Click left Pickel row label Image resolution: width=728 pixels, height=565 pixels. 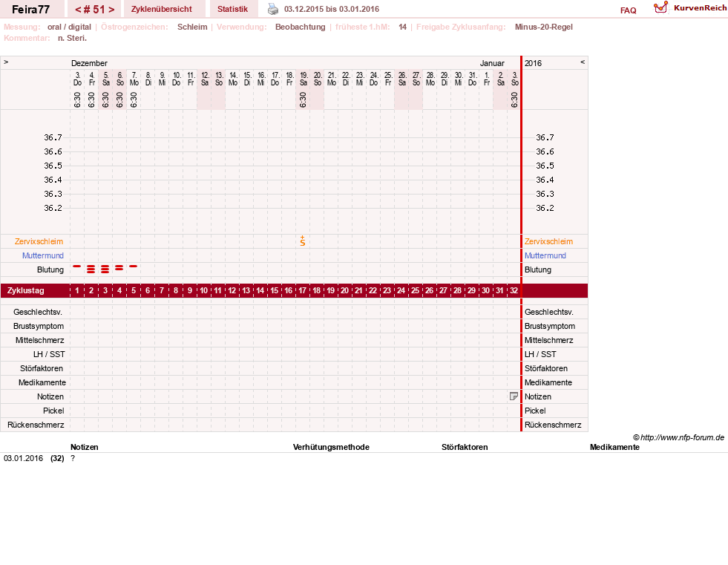tap(53, 411)
